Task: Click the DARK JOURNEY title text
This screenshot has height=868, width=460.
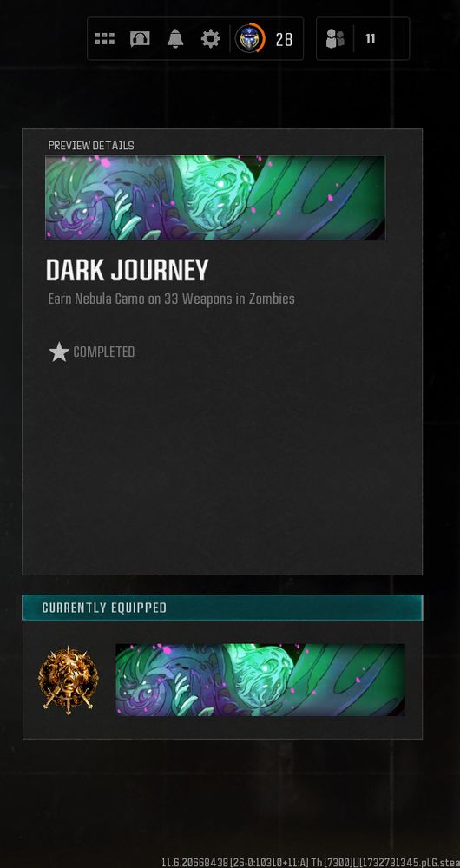Action: [x=128, y=271]
